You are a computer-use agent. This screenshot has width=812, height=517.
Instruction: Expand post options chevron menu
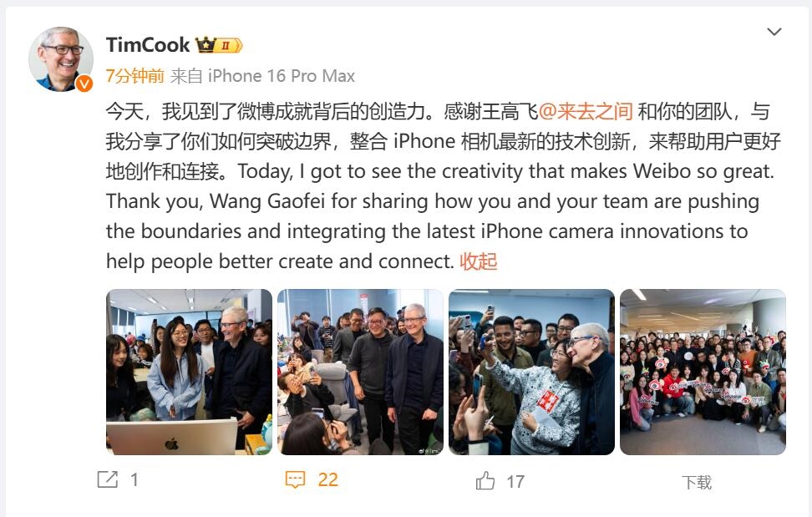[x=774, y=32]
